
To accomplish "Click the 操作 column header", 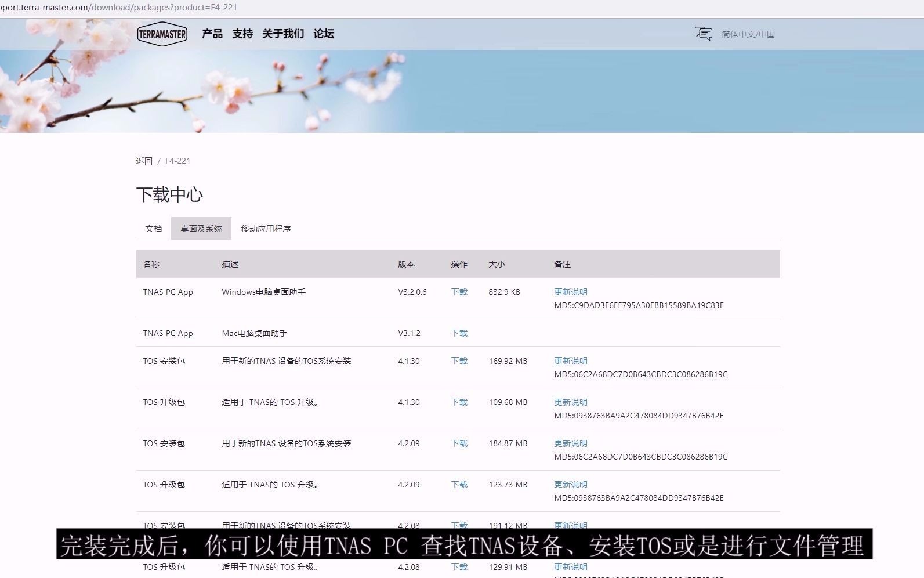I will point(459,264).
